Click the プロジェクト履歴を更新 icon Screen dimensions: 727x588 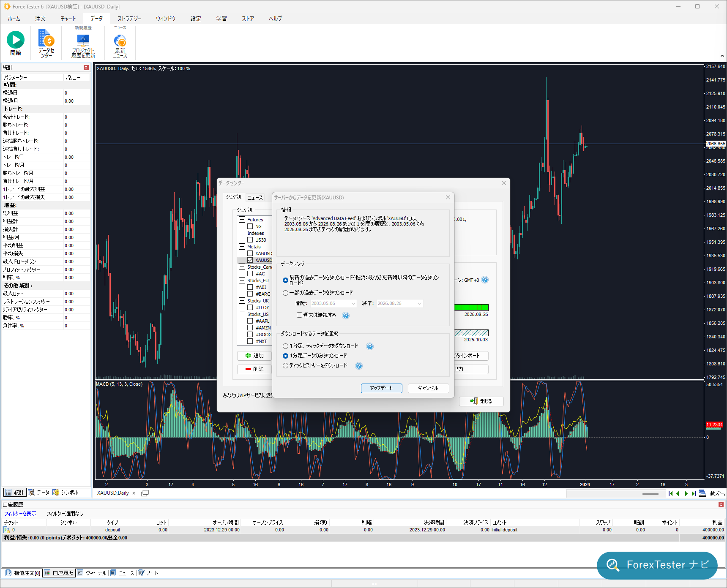pyautogui.click(x=83, y=40)
